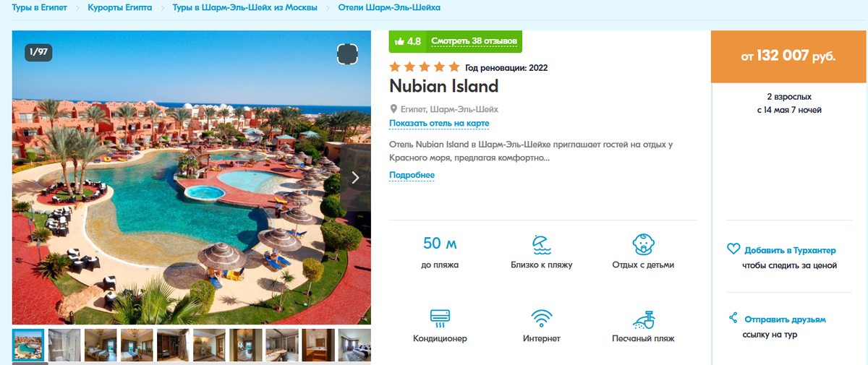This screenshot has width=868, height=365.
Task: Click the '50 м' beach distance value
Action: point(440,243)
